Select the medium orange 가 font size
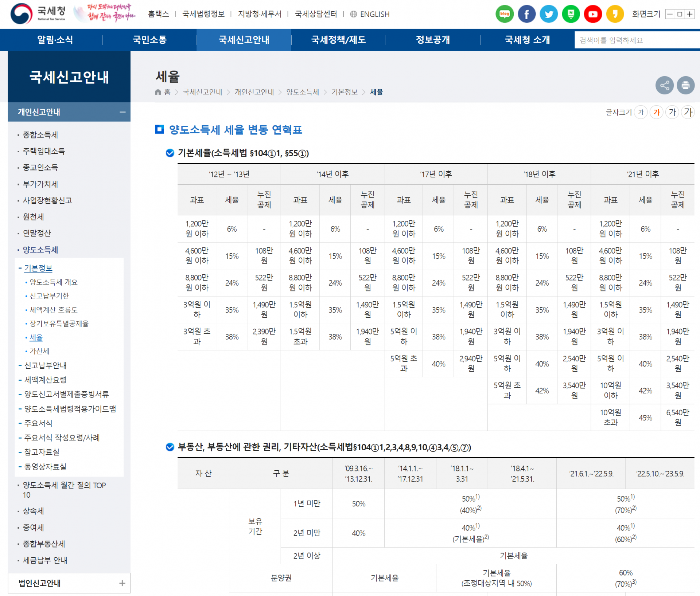 [x=657, y=112]
